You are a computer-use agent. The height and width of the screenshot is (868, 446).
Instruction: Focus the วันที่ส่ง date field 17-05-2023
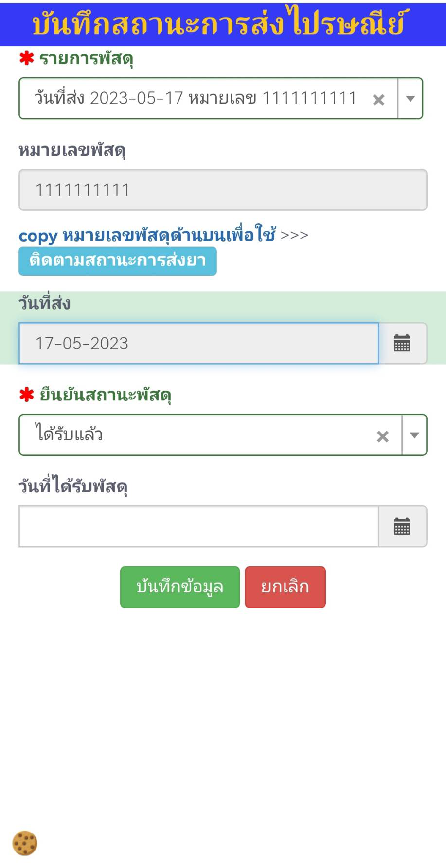tap(198, 344)
